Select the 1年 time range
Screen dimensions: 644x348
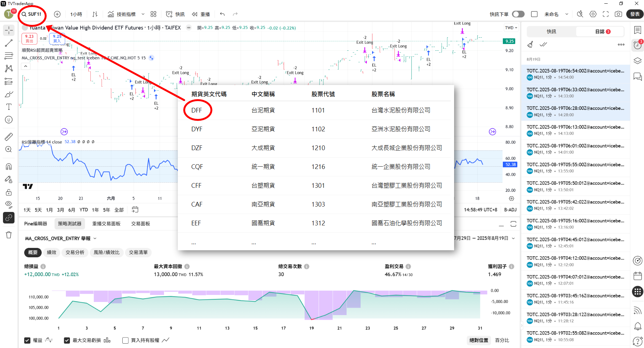(x=95, y=210)
